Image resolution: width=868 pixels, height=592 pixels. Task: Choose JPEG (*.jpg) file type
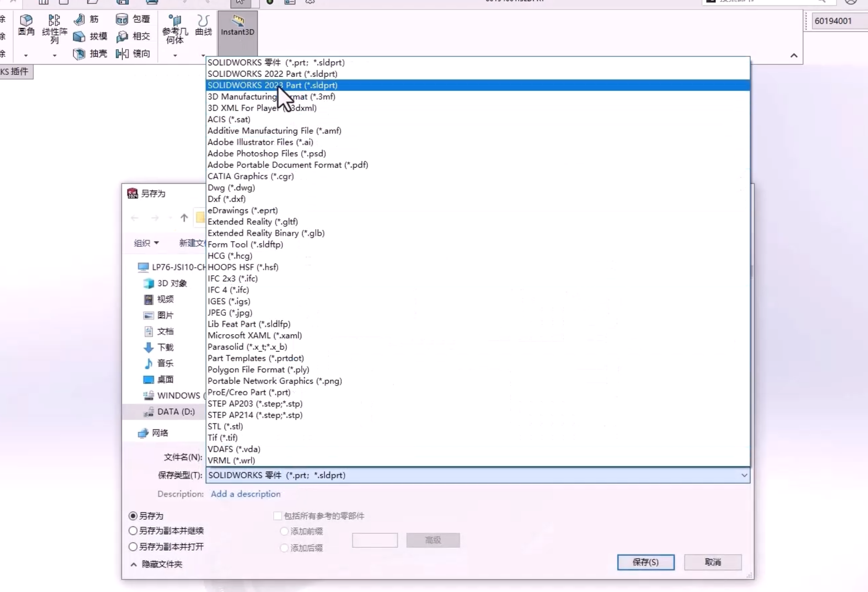[478, 313]
